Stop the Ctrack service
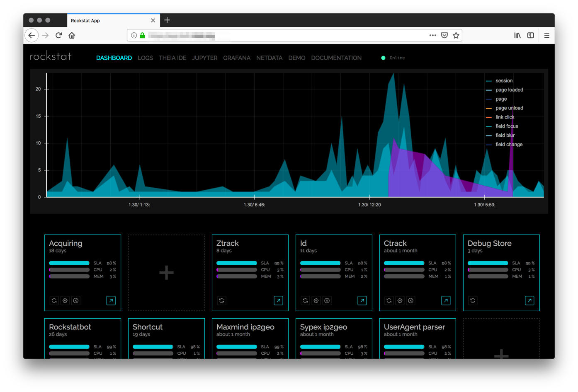Screen dimensions: 578x392 tap(411, 300)
